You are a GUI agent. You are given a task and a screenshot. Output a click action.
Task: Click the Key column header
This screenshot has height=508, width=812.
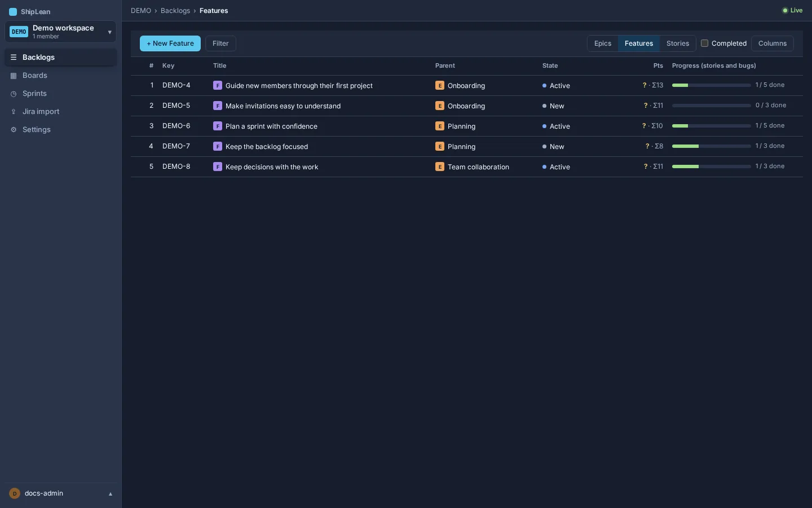tap(169, 66)
